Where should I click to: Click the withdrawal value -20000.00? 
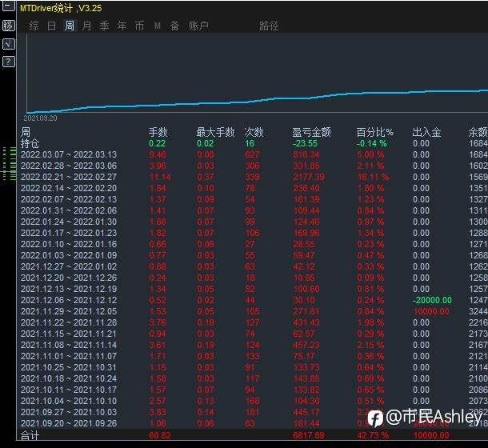pos(432,300)
